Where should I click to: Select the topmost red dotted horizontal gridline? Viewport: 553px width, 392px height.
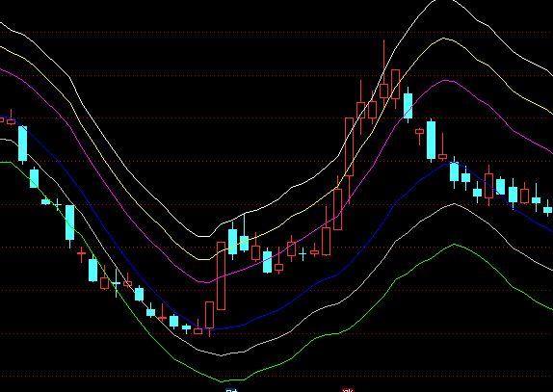(x=276, y=32)
